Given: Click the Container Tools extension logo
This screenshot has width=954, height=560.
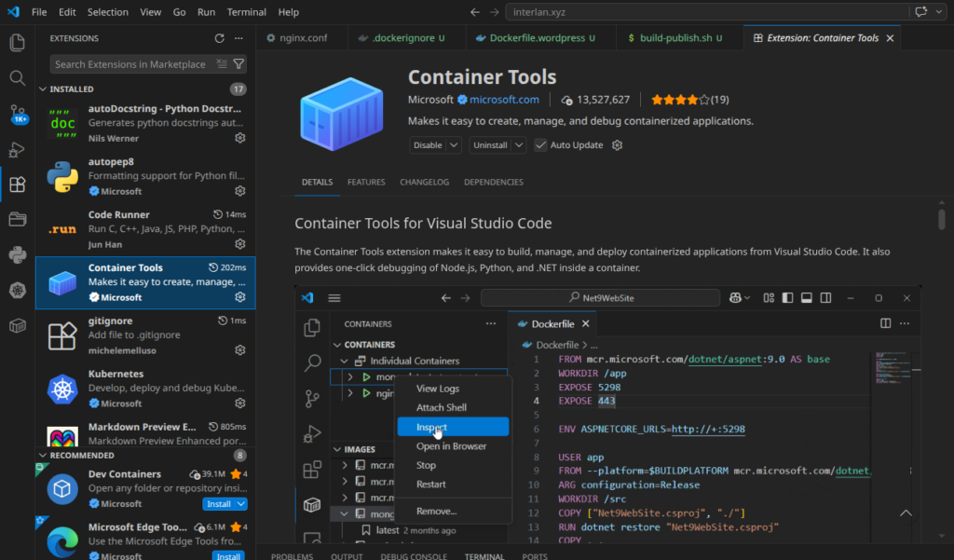Looking at the screenshot, I should [342, 114].
